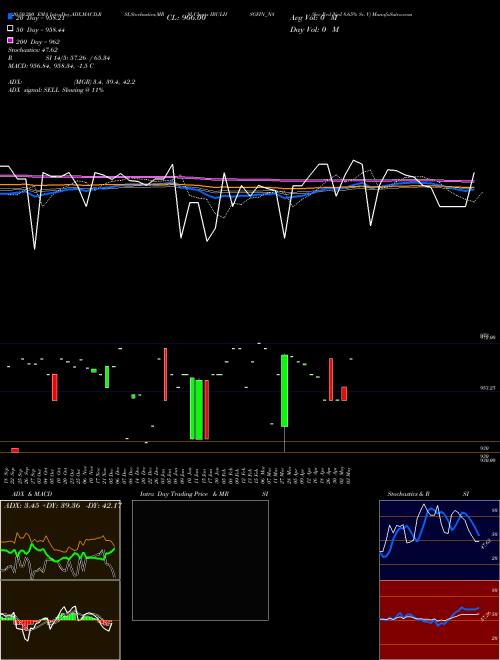Open the red RSI chart panel
This screenshot has height=660, width=500.
[439, 620]
